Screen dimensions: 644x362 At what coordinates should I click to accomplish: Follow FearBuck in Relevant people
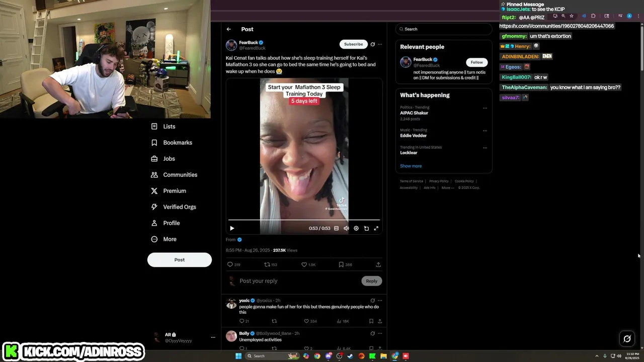tap(476, 62)
